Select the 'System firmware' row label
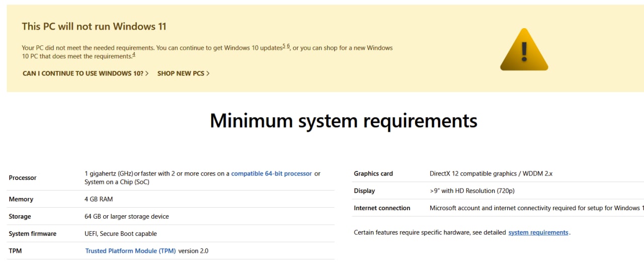644x272 pixels. pos(33,234)
